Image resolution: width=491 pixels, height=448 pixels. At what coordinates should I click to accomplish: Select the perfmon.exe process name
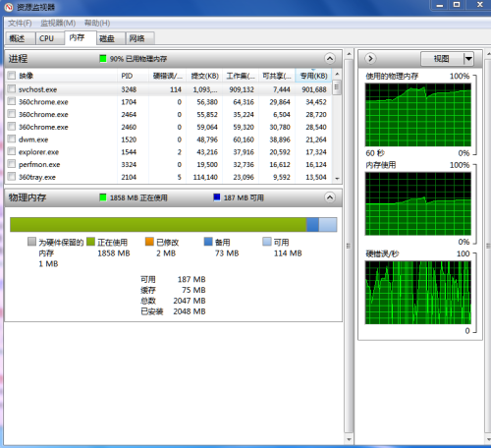coord(39,164)
